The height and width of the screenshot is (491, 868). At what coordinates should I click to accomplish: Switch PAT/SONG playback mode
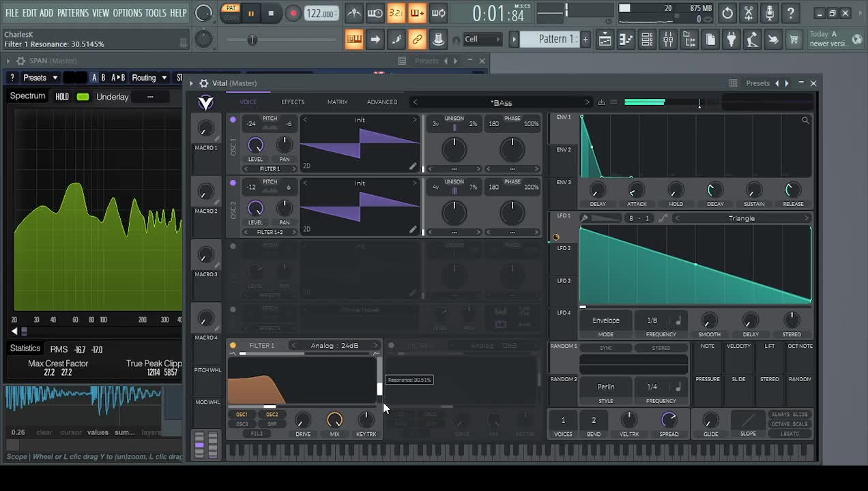pyautogui.click(x=231, y=13)
